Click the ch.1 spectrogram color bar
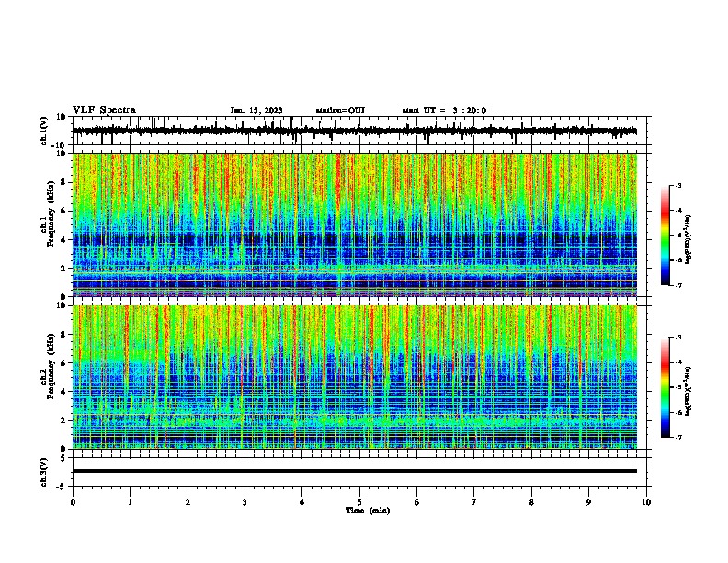728x563 pixels. [x=665, y=236]
